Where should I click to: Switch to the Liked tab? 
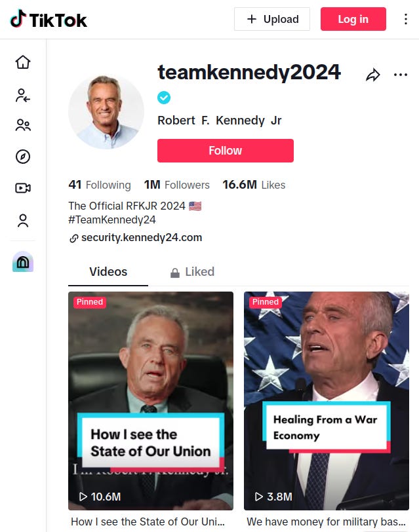pyautogui.click(x=192, y=272)
